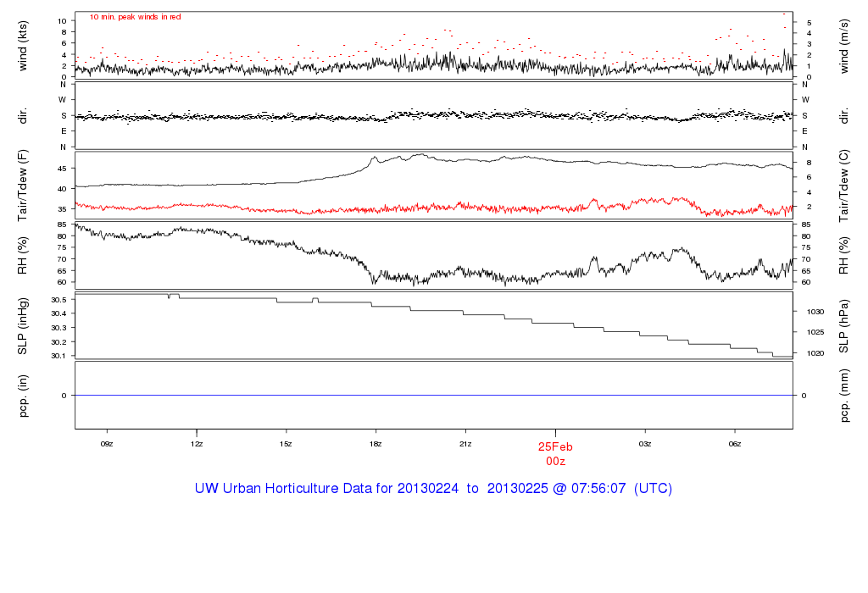
Task: Click the '30.5' pressure tick label
Action: (58, 300)
